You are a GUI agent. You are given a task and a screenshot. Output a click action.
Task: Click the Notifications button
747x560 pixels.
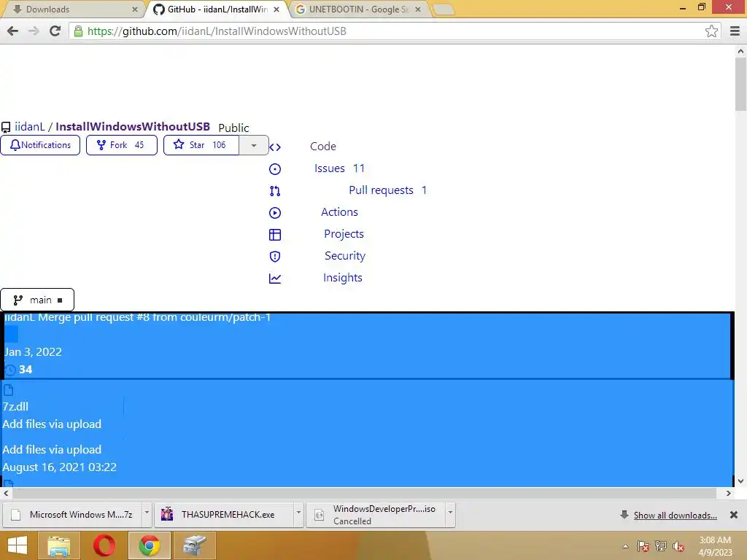click(x=40, y=145)
